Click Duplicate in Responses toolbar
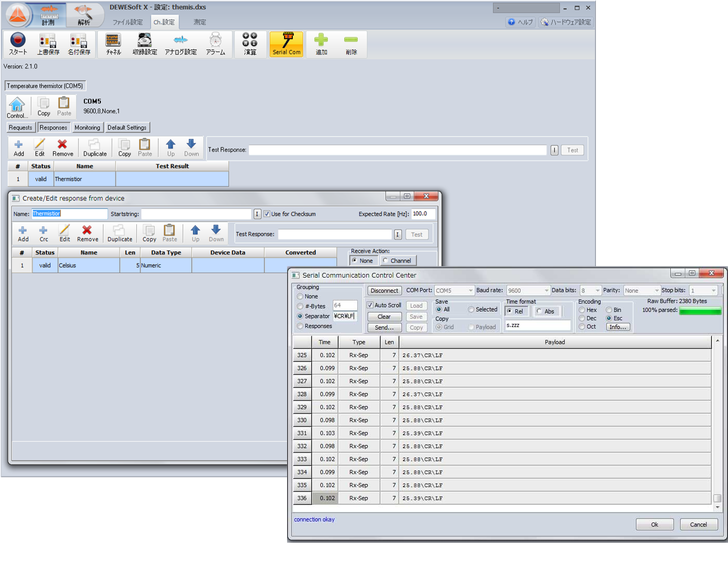The image size is (728, 572). [95, 148]
